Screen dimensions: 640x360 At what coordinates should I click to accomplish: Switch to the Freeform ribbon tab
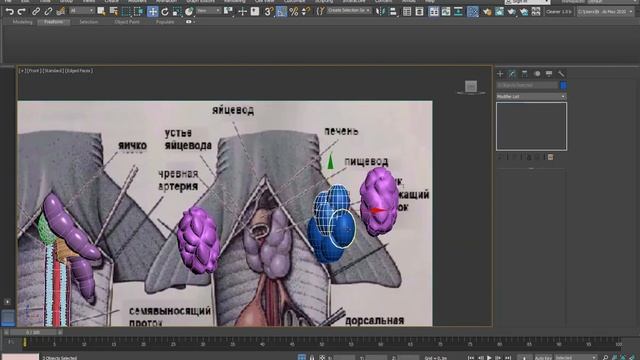click(53, 22)
